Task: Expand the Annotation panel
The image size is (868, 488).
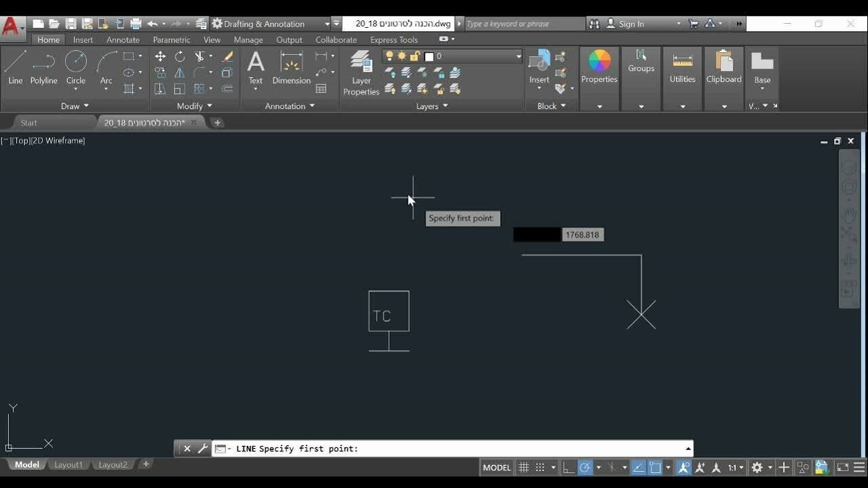Action: point(290,106)
